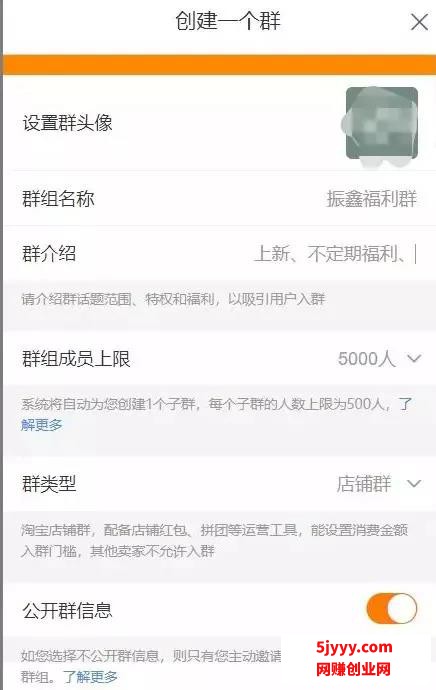Open the 了解更多 link under member limit

point(41,425)
